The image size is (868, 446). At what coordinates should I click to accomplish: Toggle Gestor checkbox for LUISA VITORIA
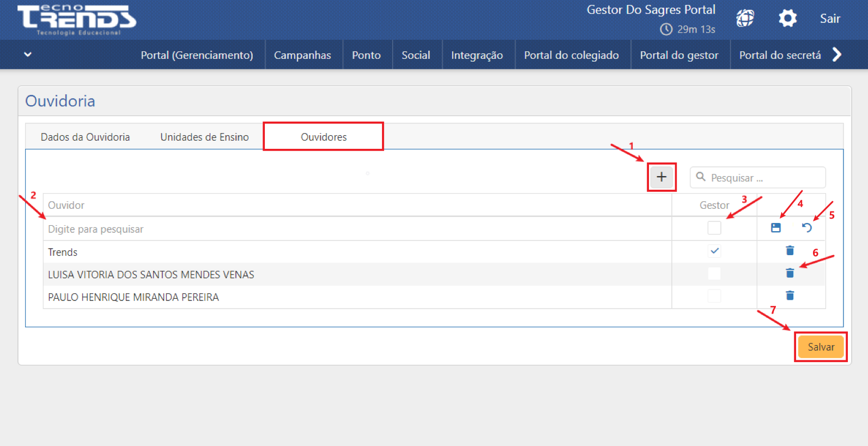click(x=714, y=274)
